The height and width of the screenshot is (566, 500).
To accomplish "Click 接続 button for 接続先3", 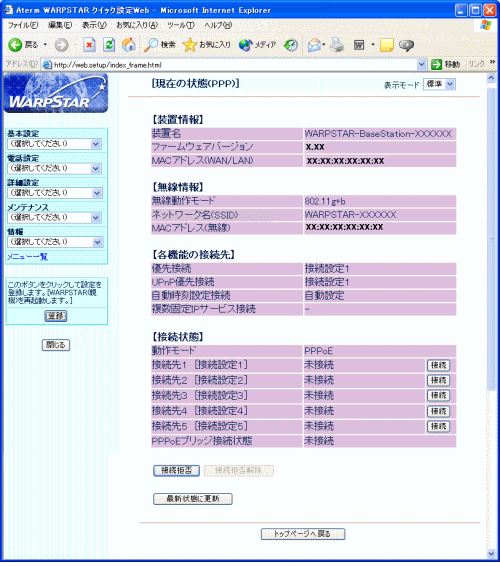I will (439, 395).
